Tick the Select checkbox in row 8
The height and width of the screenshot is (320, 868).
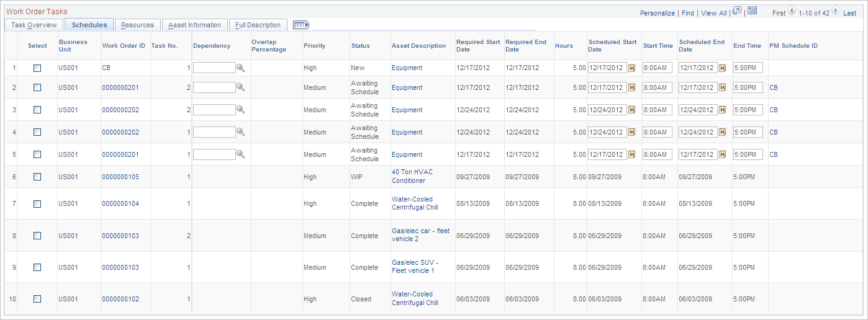click(x=37, y=236)
